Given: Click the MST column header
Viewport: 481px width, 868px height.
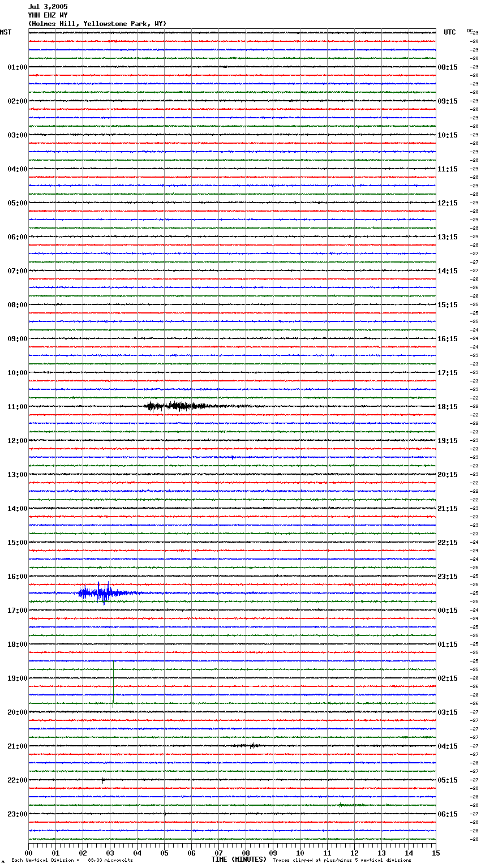Looking at the screenshot, I should click(6, 32).
